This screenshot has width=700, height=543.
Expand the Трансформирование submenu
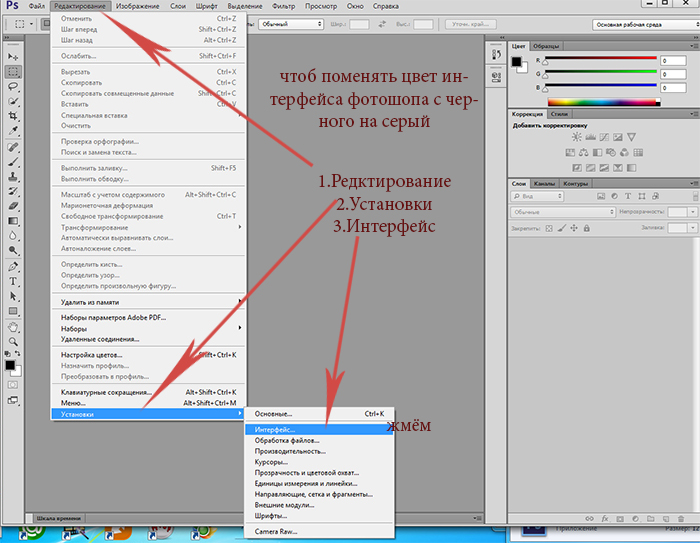(149, 227)
